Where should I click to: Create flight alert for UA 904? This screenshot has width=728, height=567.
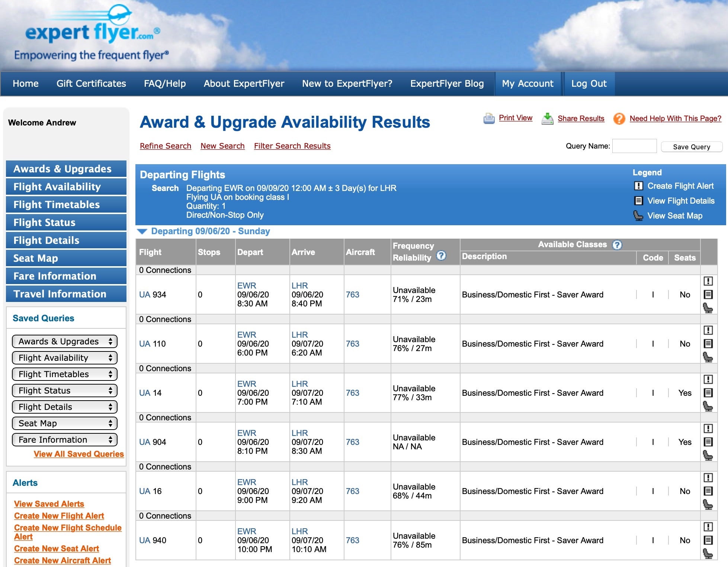708,429
